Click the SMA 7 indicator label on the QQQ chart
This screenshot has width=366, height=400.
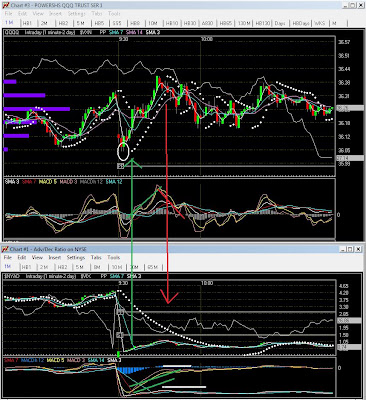pos(117,33)
